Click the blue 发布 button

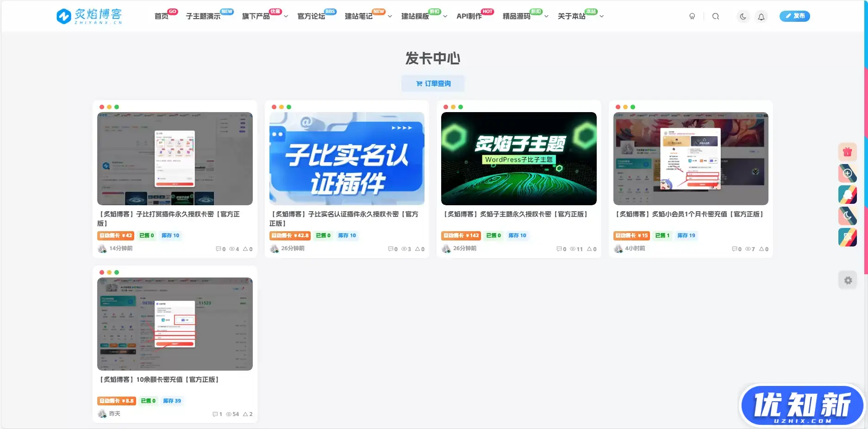pyautogui.click(x=794, y=16)
